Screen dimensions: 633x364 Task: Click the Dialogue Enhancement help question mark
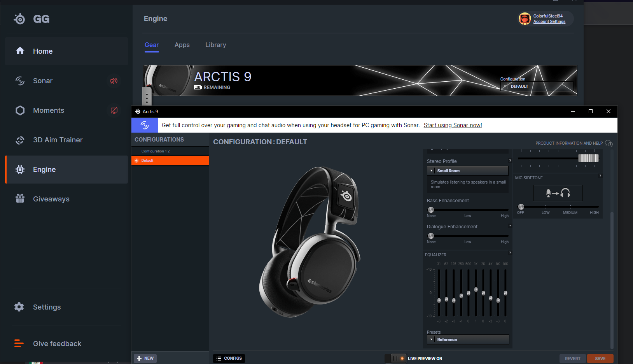510,226
